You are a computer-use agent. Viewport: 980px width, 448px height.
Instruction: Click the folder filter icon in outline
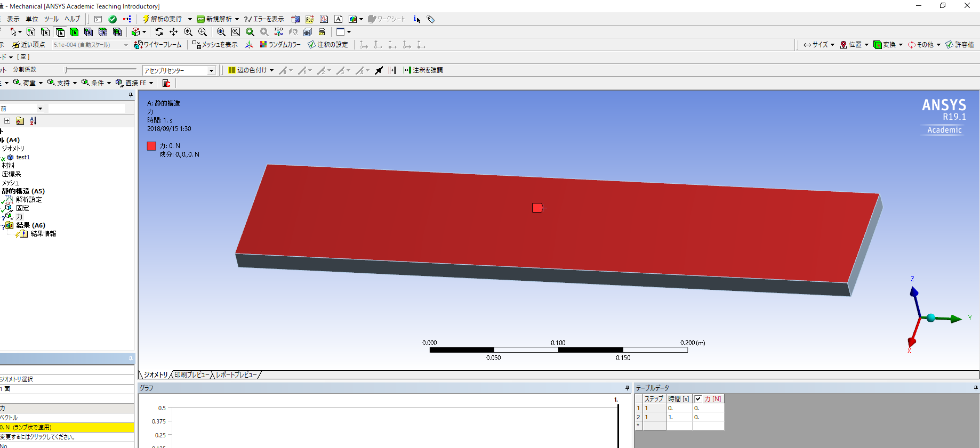point(20,121)
